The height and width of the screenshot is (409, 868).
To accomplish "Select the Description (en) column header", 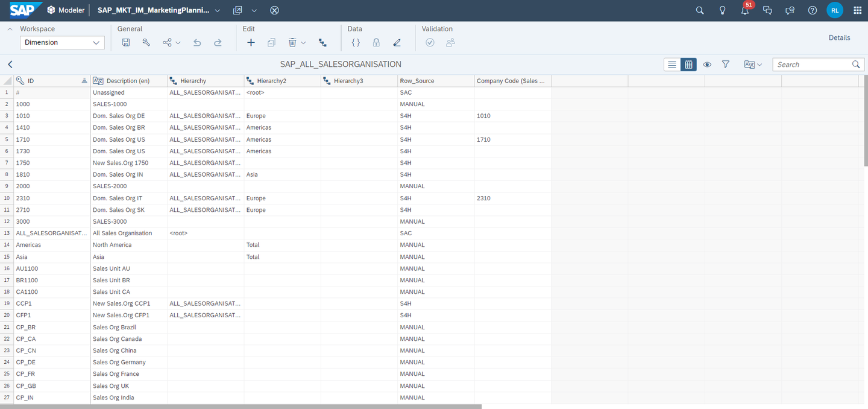I will pyautogui.click(x=129, y=81).
